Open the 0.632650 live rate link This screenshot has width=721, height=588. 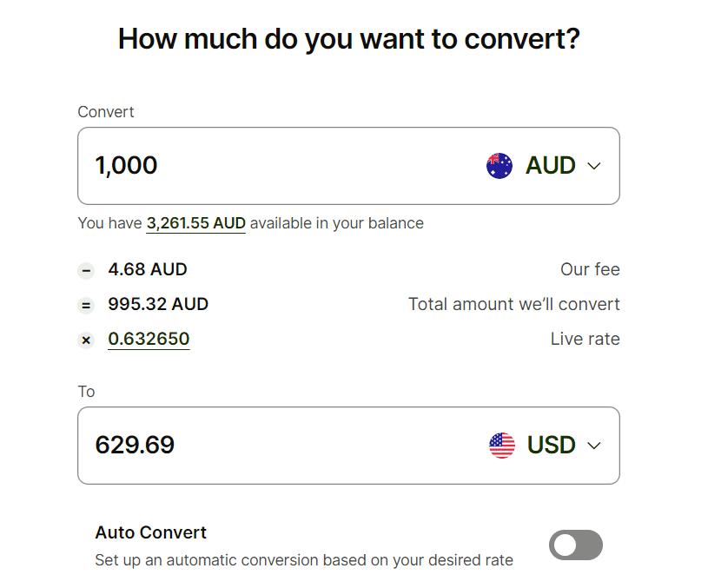149,339
